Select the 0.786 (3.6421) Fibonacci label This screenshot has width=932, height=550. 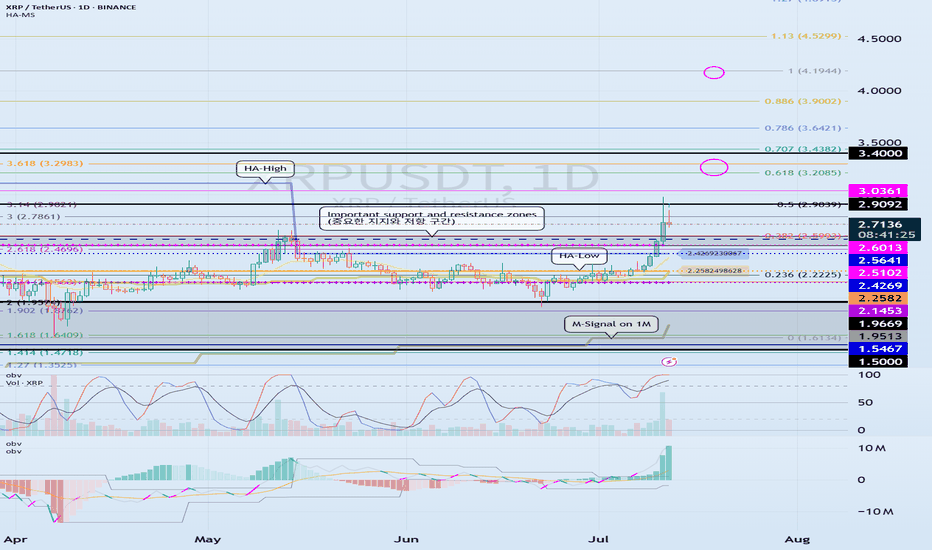click(x=803, y=128)
